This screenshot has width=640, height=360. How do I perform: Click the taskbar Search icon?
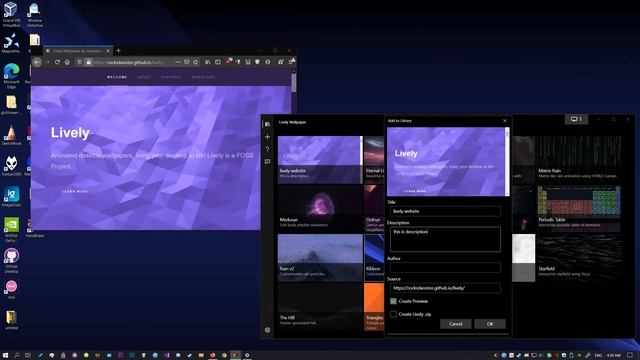tap(17, 356)
